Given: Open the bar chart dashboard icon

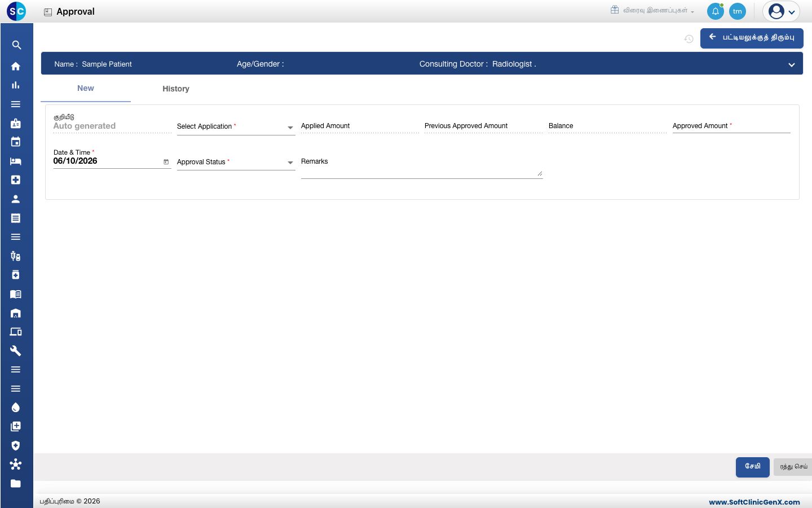Looking at the screenshot, I should pos(16,85).
